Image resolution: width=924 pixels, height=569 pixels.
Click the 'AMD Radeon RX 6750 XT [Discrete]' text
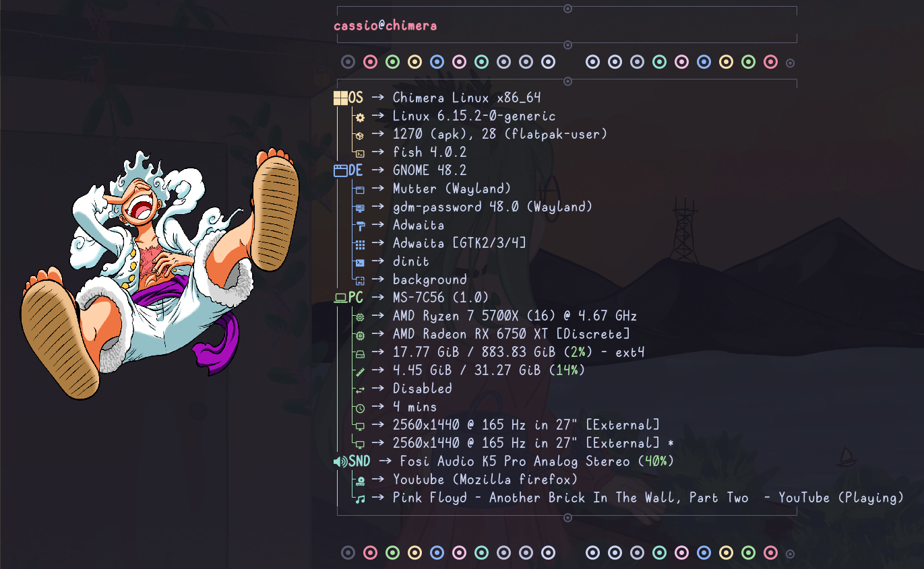coord(512,335)
